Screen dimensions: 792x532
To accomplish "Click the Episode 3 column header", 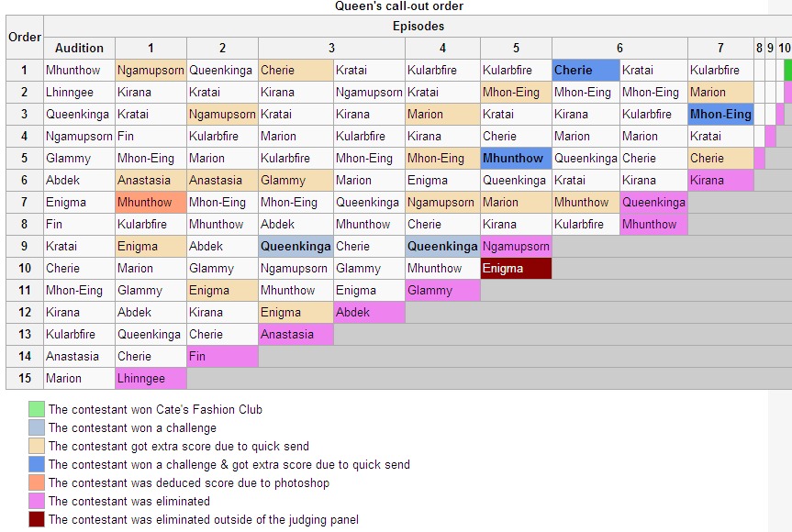I will pyautogui.click(x=331, y=48).
